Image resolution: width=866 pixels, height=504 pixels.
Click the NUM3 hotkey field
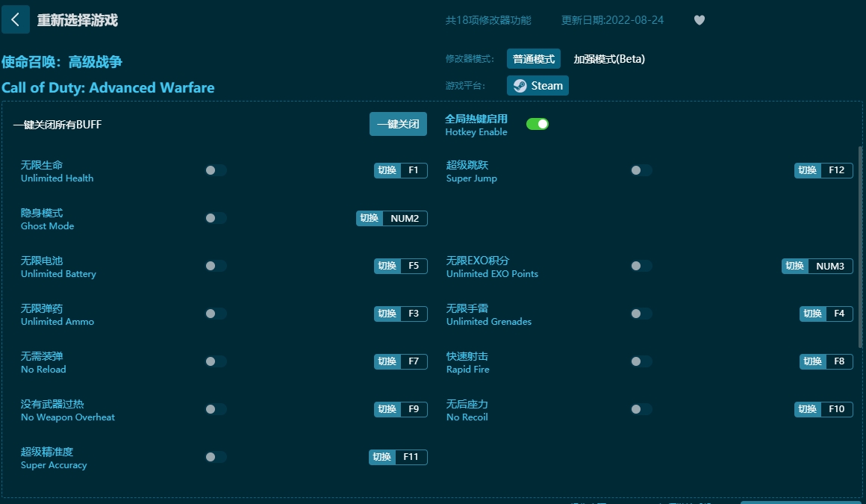tap(830, 267)
